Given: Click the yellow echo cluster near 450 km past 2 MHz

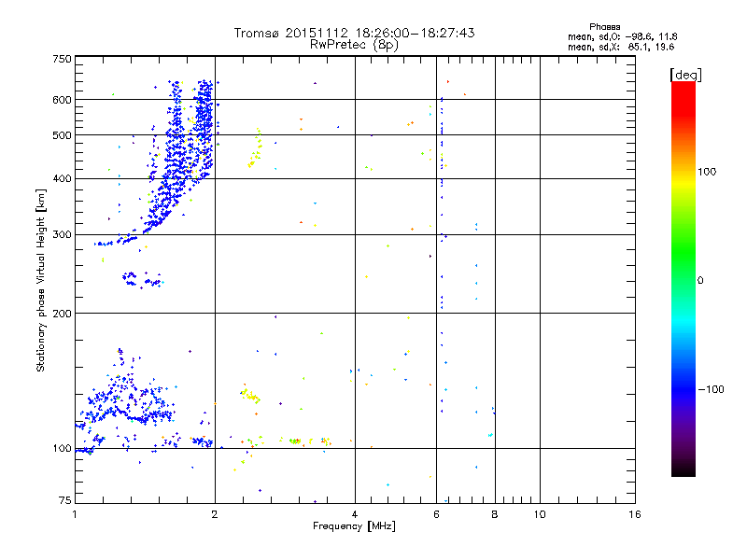Looking at the screenshot, I should tap(256, 147).
